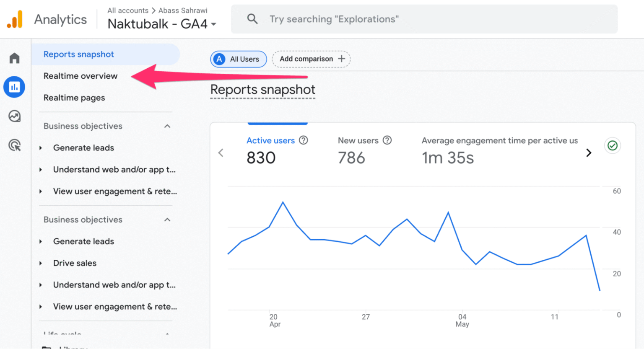Open the Explore icon in sidebar
Viewport: 644px width, 349px height.
[x=15, y=116]
